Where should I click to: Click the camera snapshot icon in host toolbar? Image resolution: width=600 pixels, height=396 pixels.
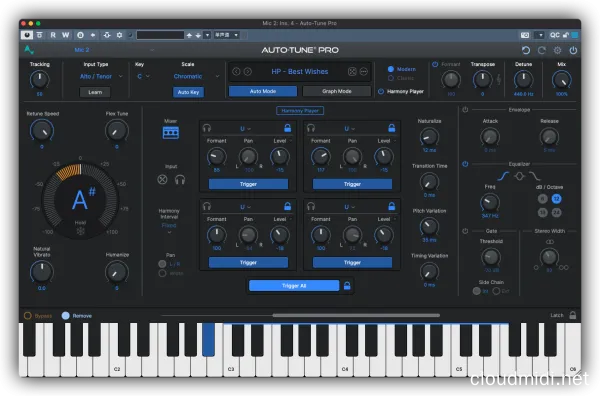coord(525,35)
